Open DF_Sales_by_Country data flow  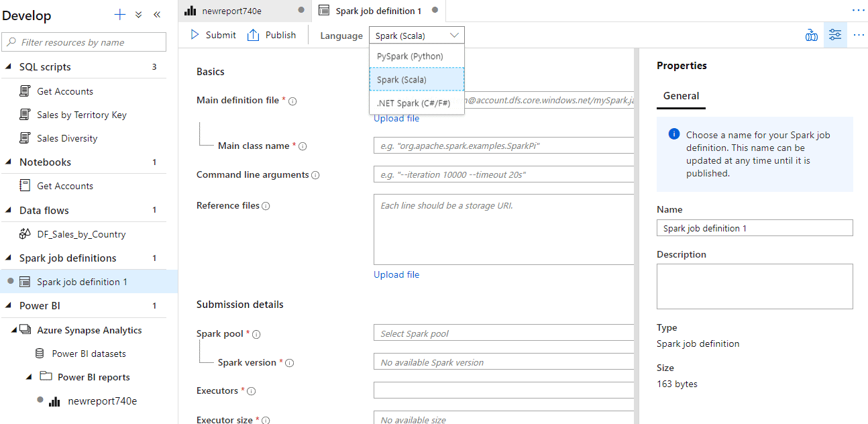[x=81, y=234]
